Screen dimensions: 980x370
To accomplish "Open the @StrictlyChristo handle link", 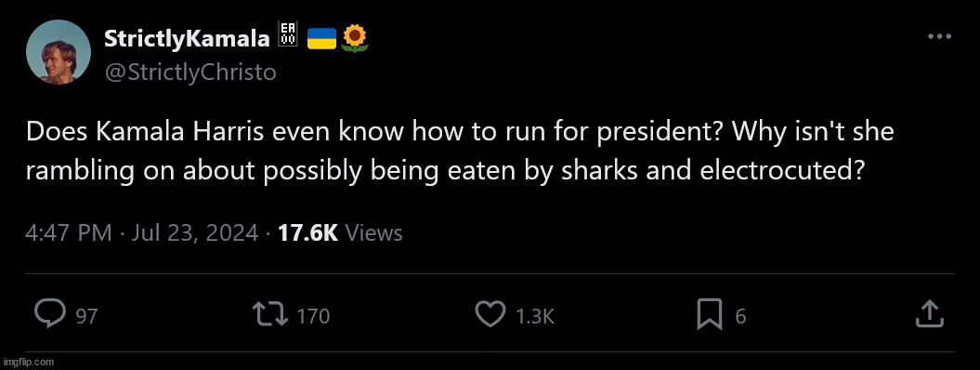I will tap(190, 73).
